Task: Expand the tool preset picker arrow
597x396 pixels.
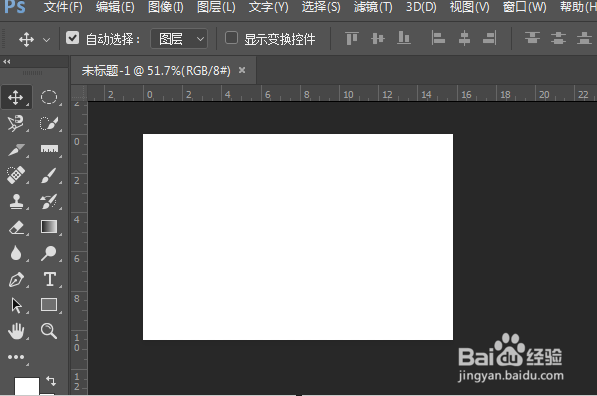Action: pos(46,40)
